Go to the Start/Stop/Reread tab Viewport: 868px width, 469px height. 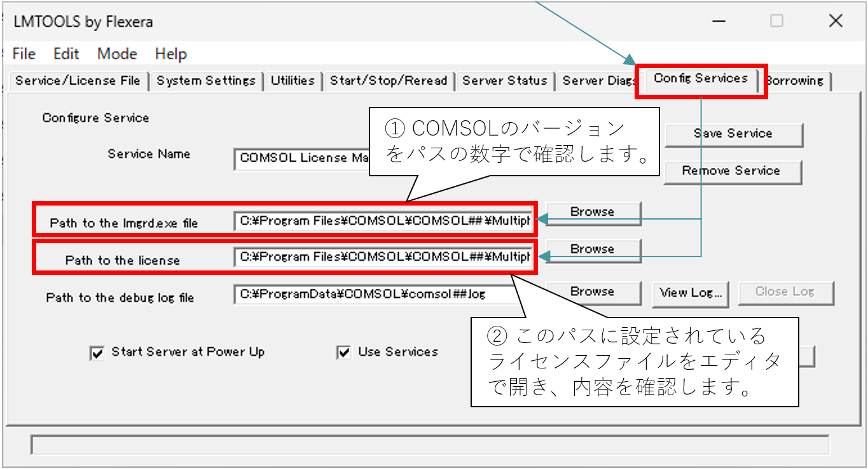[x=389, y=81]
